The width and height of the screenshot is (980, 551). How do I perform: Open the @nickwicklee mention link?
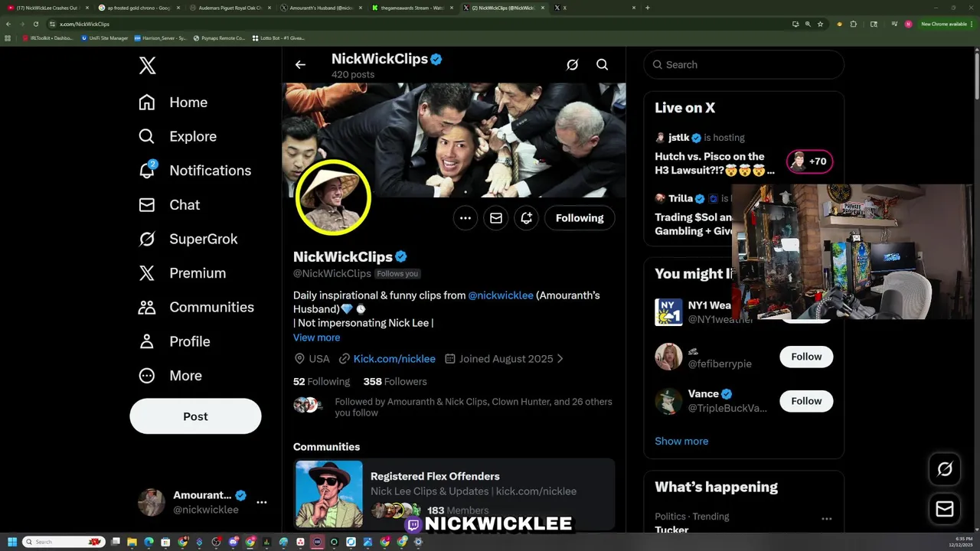[x=501, y=295]
